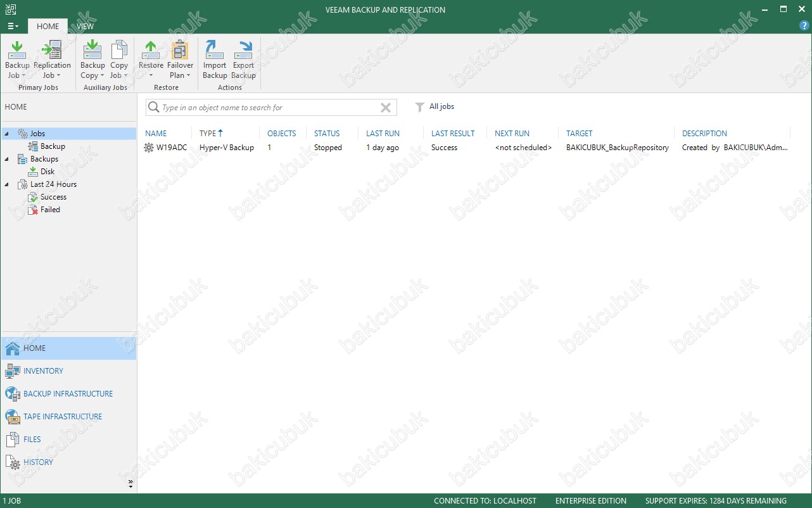
Task: Click the '1 day ago' last run cell
Action: [383, 148]
